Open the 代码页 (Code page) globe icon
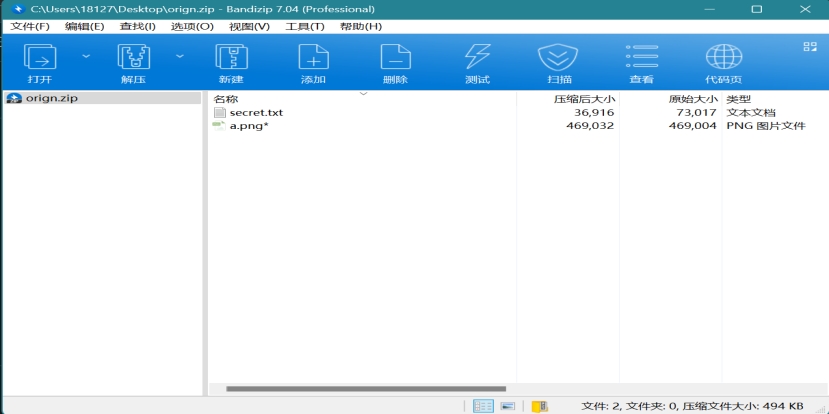The height and width of the screenshot is (414, 829). coord(723,62)
